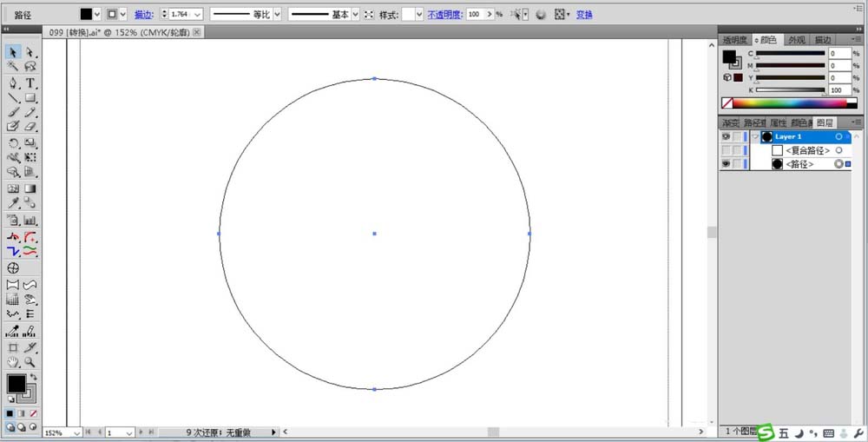This screenshot has width=868, height=442.
Task: Click the K value field showing 100
Action: [839, 89]
